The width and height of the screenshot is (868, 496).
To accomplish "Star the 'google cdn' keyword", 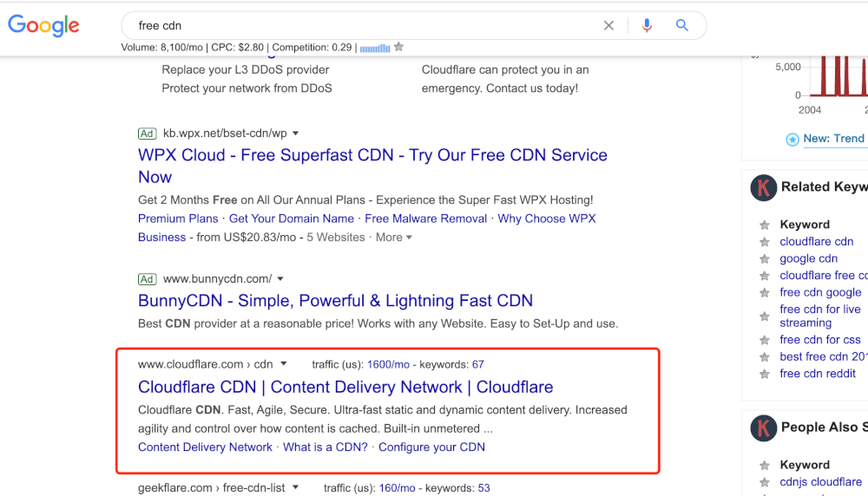I will click(x=765, y=258).
